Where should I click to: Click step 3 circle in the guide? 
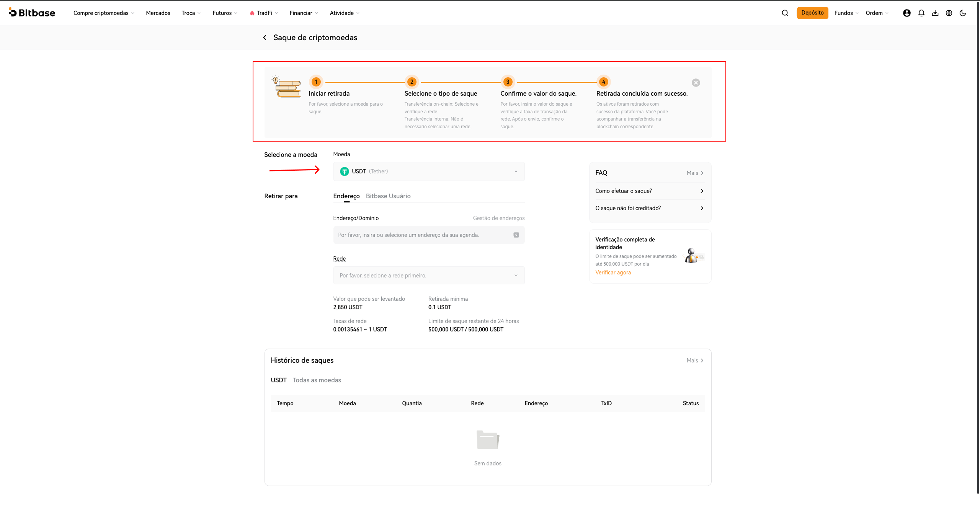508,82
